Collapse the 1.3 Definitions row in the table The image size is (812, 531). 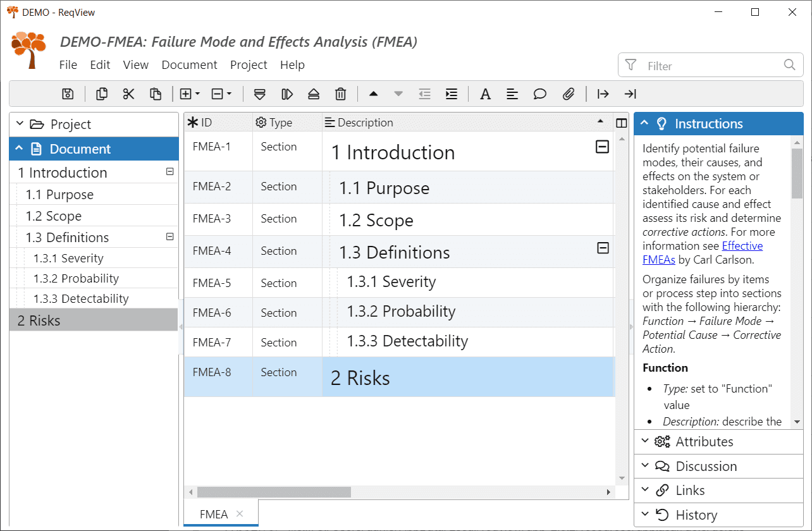click(x=603, y=248)
